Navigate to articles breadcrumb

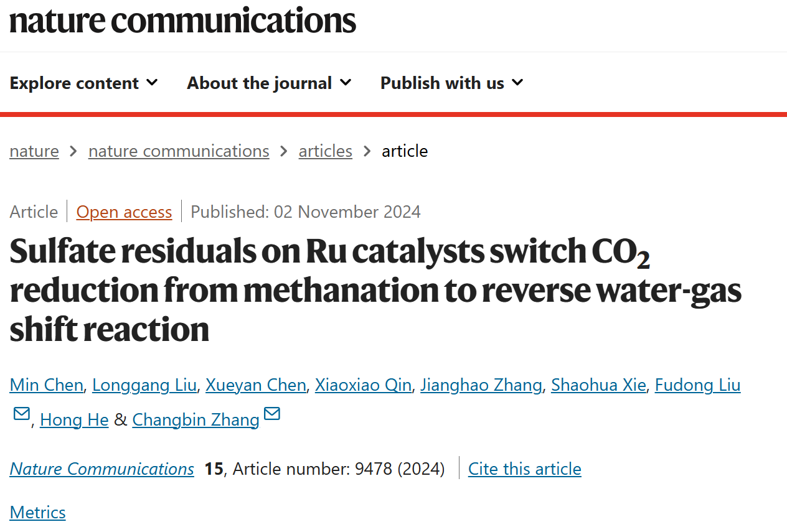(326, 151)
